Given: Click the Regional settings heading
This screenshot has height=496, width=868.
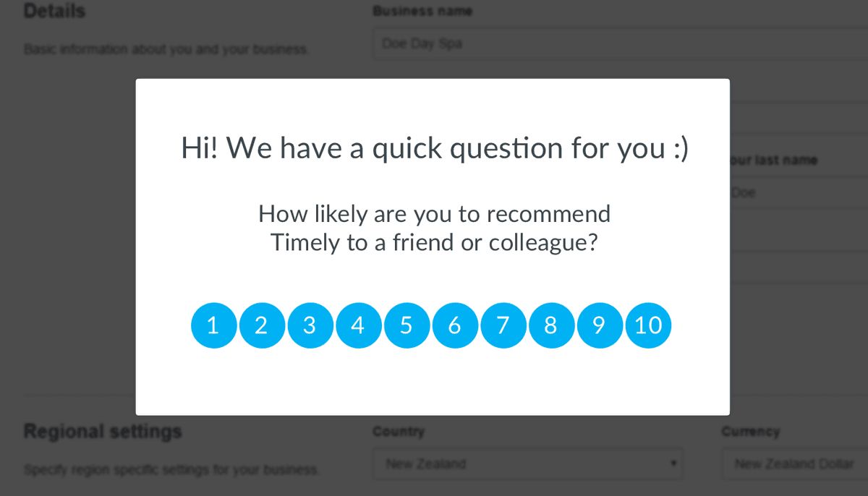Looking at the screenshot, I should pyautogui.click(x=103, y=432).
